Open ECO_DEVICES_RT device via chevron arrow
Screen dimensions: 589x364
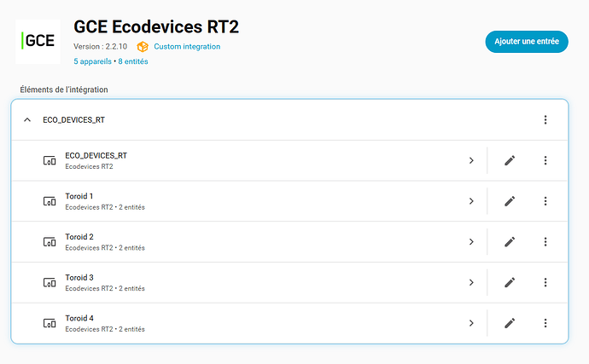tap(471, 160)
